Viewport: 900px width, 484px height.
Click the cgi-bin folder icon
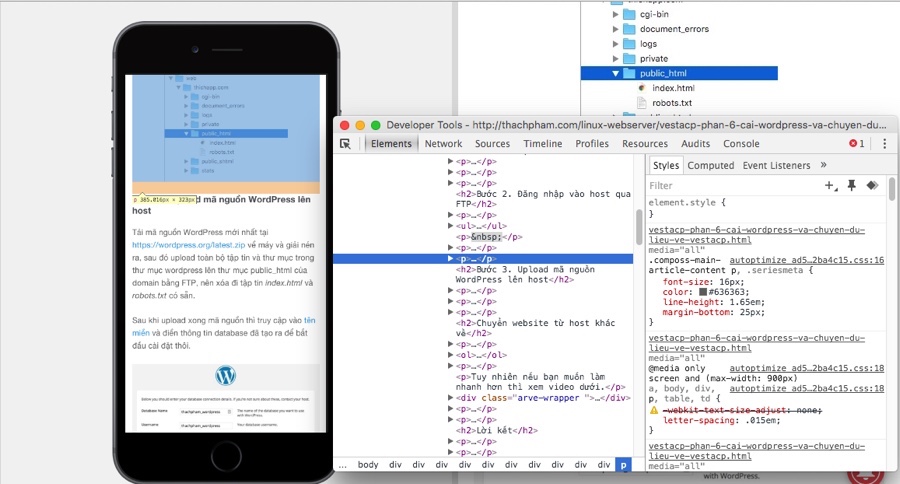[x=630, y=14]
